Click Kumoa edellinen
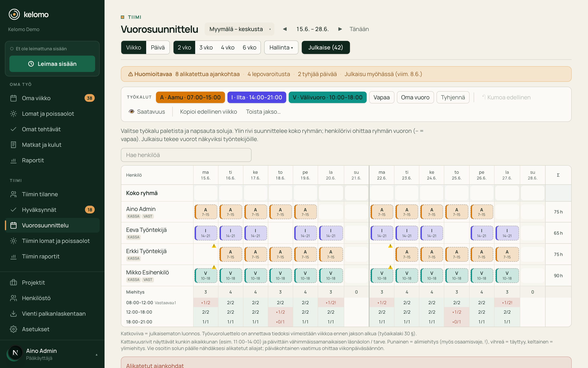 click(506, 97)
